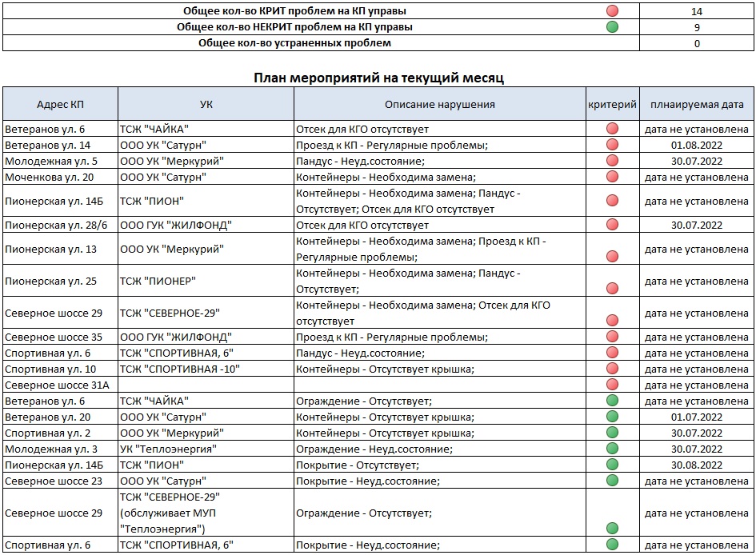The height and width of the screenshot is (555, 756).
Task: Click red status circle for Спортивная ул. 10
Action: [x=613, y=369]
